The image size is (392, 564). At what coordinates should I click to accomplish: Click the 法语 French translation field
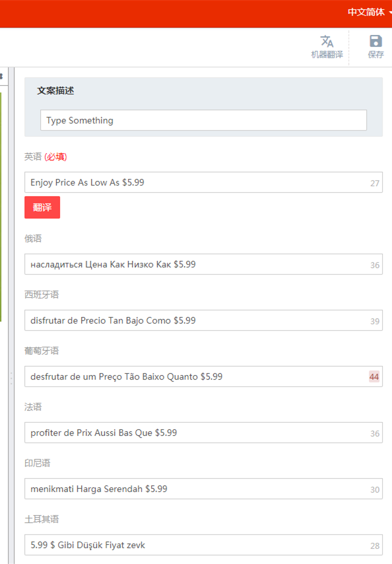click(203, 433)
